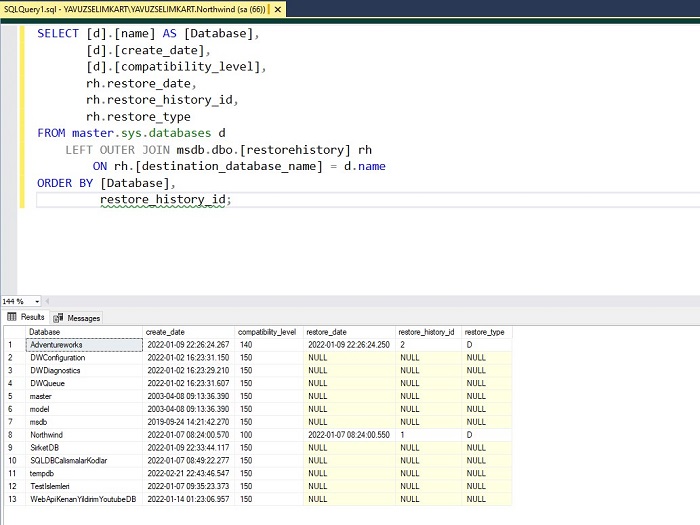
Task: Click row header number 13
Action: click(15, 499)
